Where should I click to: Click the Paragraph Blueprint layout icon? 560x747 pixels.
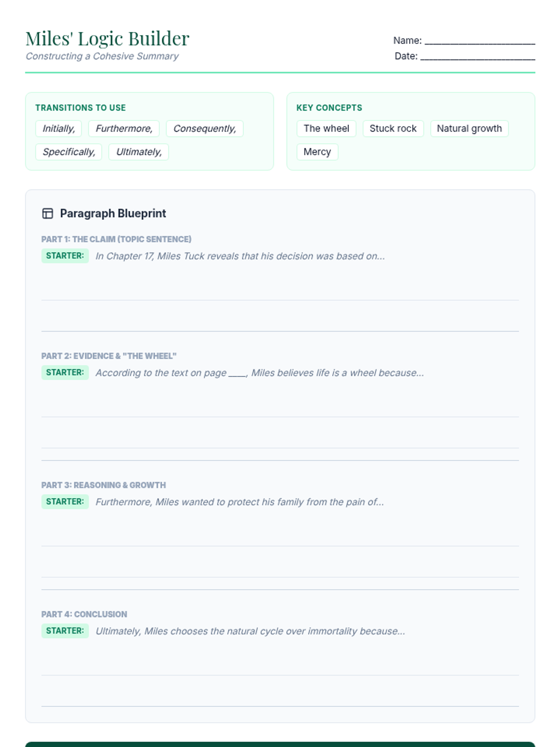pyautogui.click(x=48, y=213)
